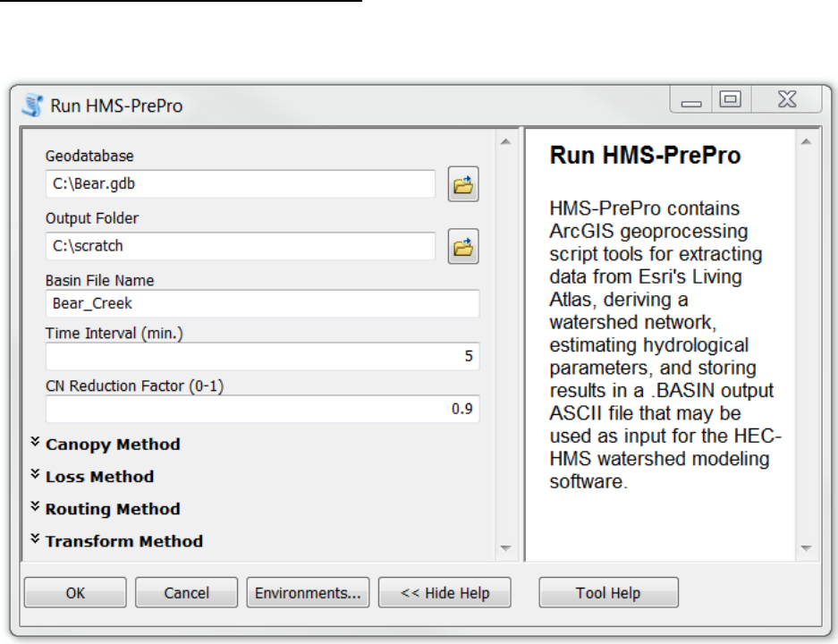The width and height of the screenshot is (838, 644).
Task: Click the Geodatabase input field C:\Bear.gdb
Action: [241, 184]
